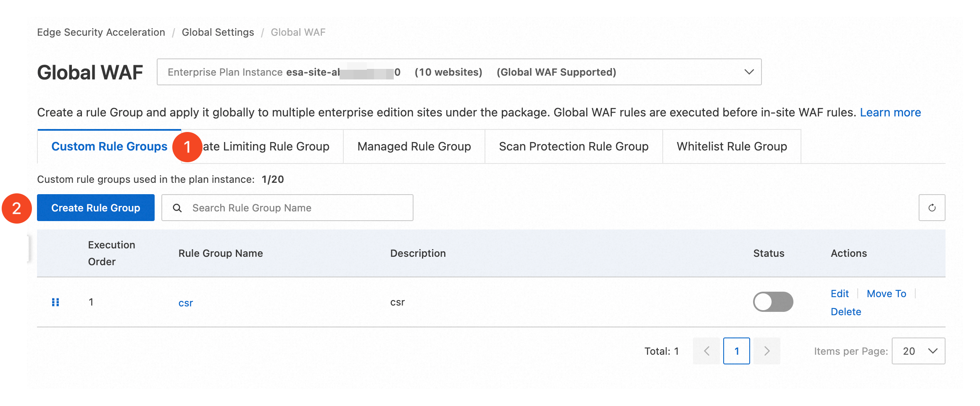The width and height of the screenshot is (980, 406).
Task: Switch to Managed Rule Group tab
Action: click(x=414, y=146)
